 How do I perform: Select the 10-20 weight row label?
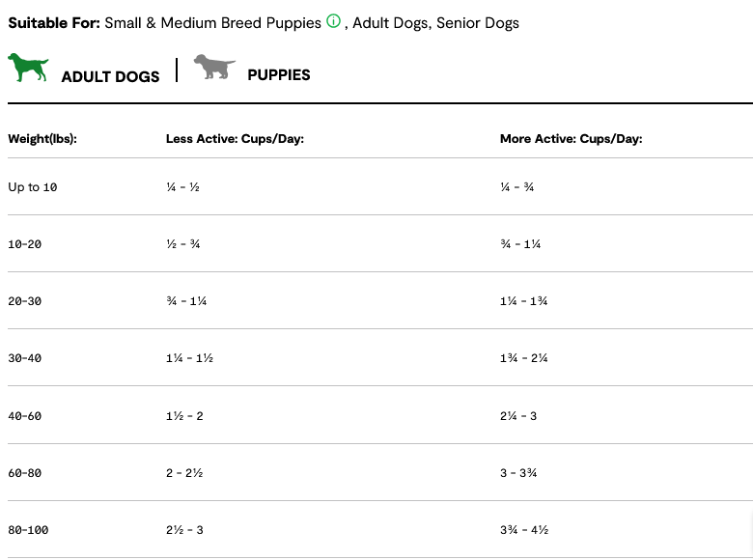click(25, 244)
